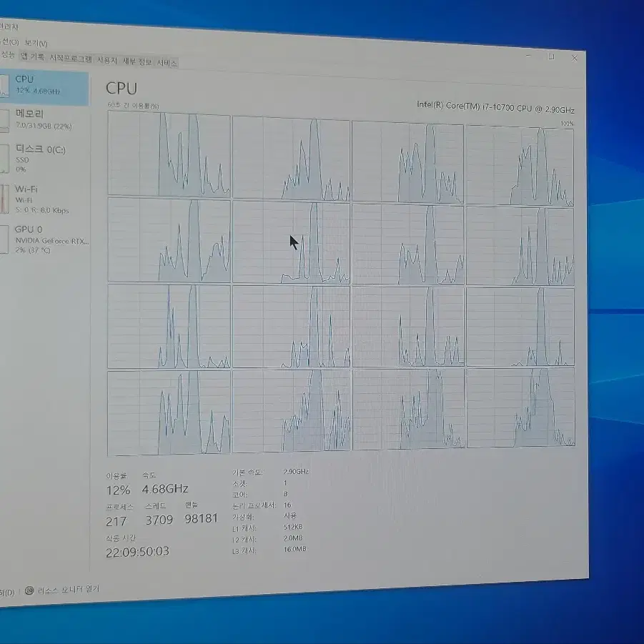Click the 7.0/31.9GB (22%) memory usage text
Screen dimensions: 644x644
pyautogui.click(x=44, y=126)
